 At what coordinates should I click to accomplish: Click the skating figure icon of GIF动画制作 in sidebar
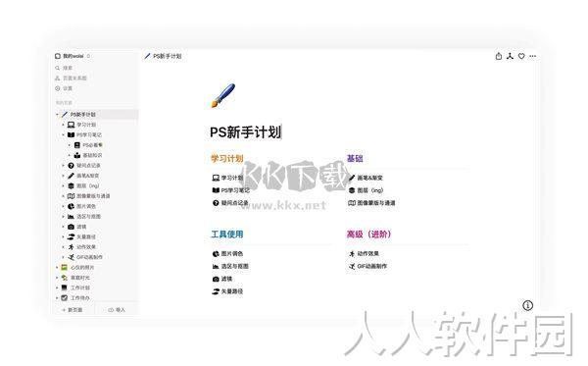[x=71, y=257]
